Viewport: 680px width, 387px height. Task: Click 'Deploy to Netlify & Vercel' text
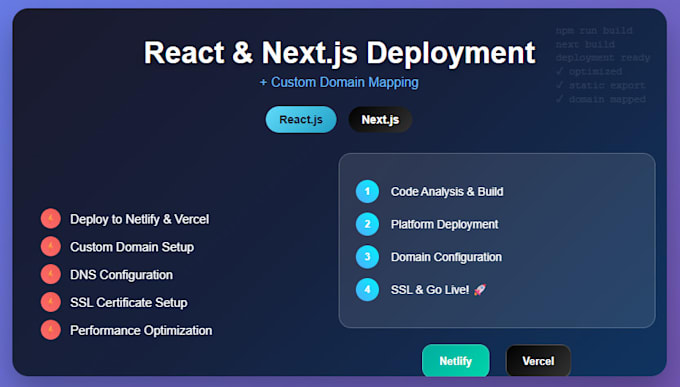click(x=139, y=219)
